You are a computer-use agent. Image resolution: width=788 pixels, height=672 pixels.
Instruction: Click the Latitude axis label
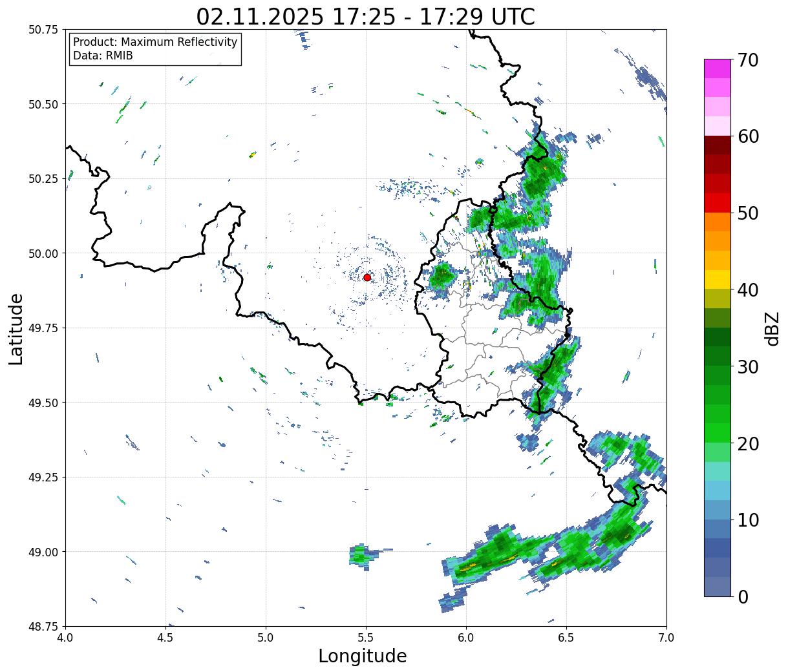(x=16, y=328)
